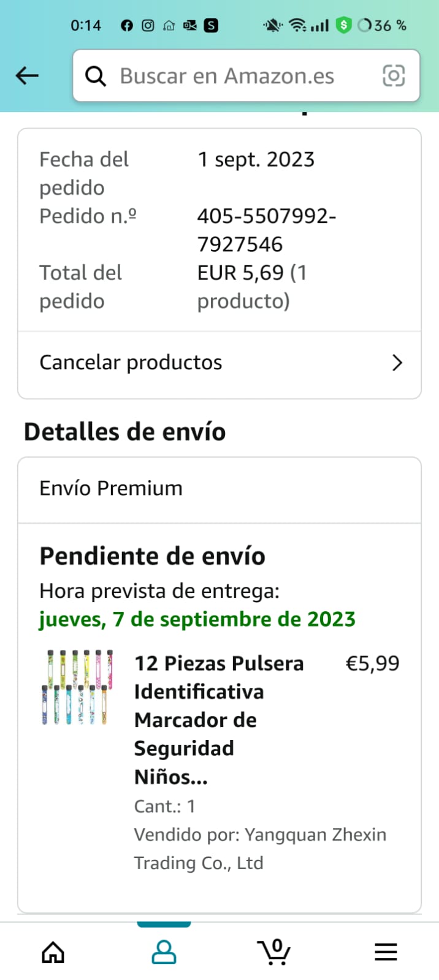Tap the green delivery date text

[x=197, y=619]
